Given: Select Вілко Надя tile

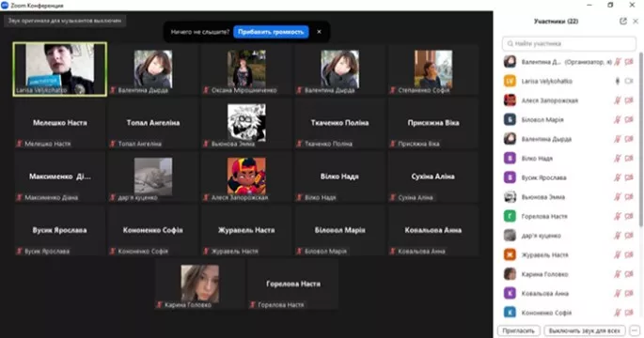Looking at the screenshot, I should tap(339, 177).
